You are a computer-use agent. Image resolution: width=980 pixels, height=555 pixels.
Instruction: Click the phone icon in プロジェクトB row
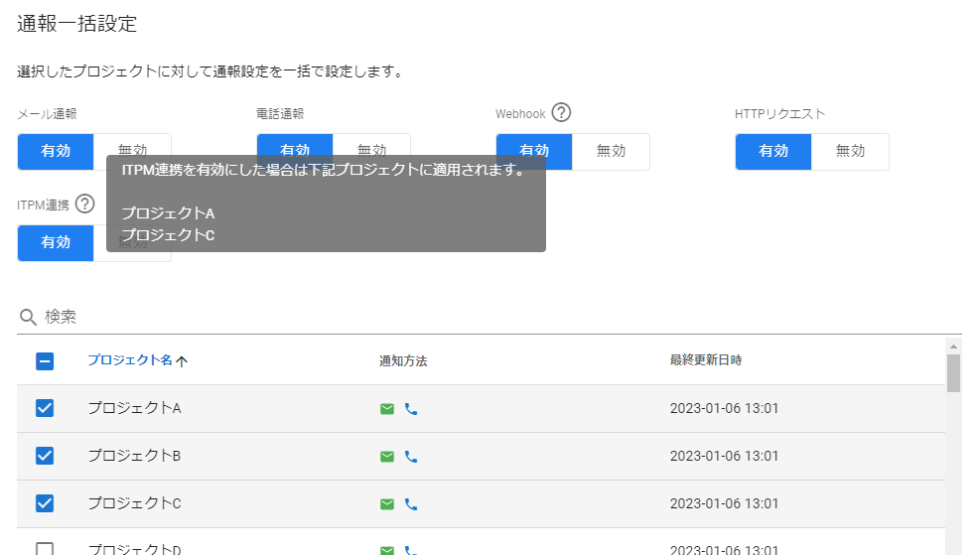pos(411,457)
